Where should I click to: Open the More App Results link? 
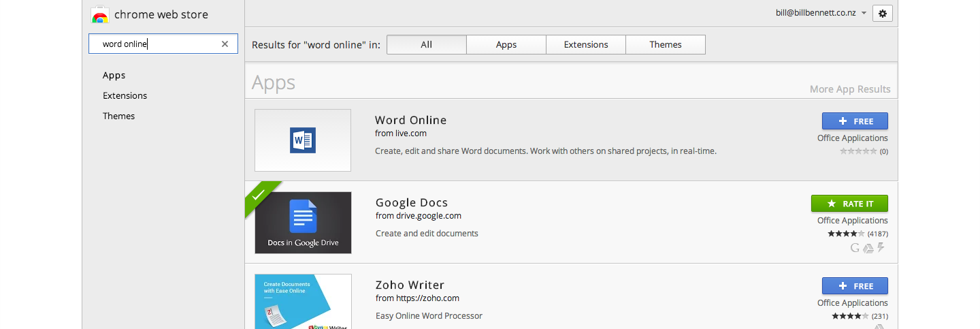coord(850,89)
